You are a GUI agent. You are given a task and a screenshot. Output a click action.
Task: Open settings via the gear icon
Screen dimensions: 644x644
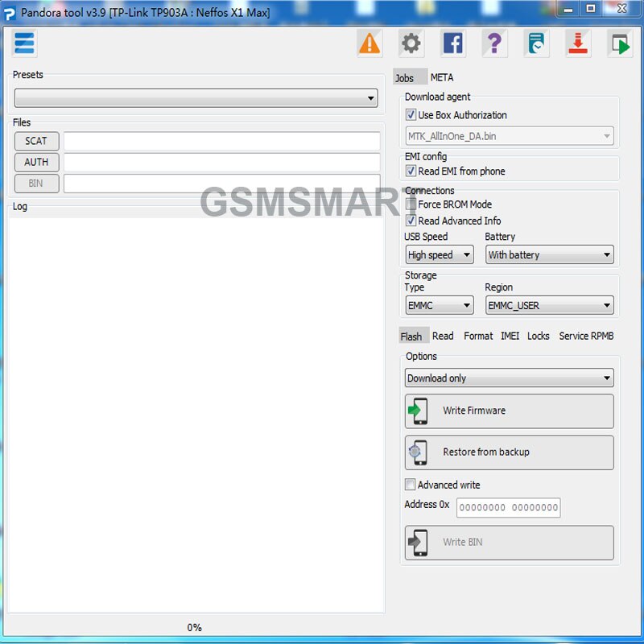coord(411,43)
